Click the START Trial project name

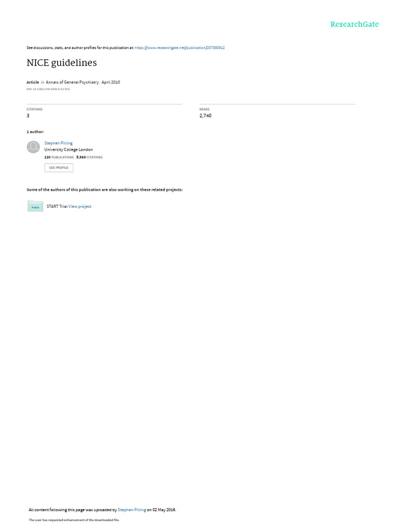57,206
